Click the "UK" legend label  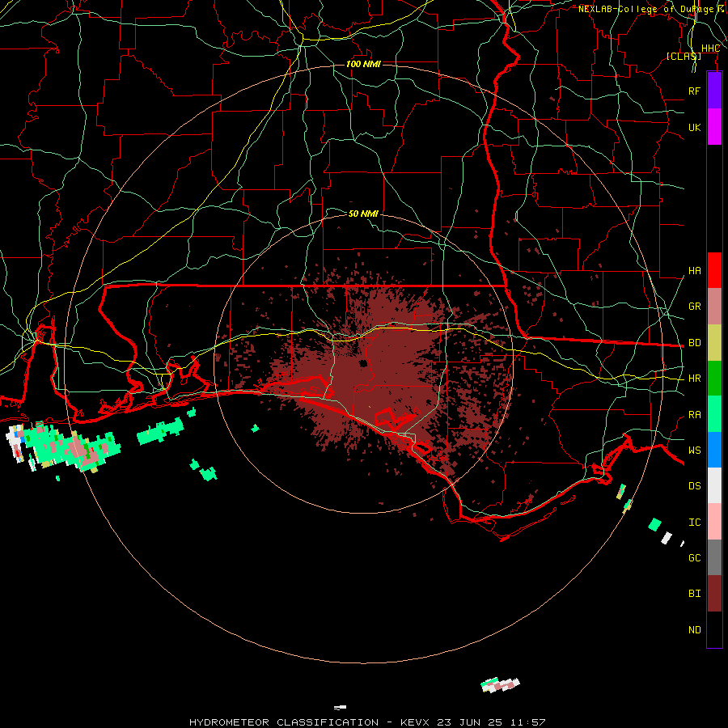pyautogui.click(x=694, y=127)
